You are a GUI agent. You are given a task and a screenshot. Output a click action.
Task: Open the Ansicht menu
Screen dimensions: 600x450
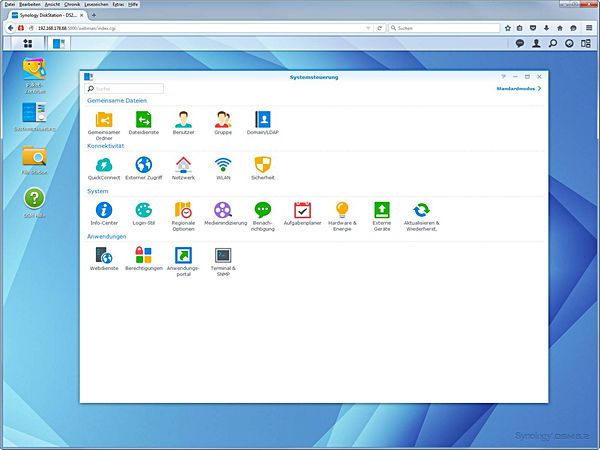pyautogui.click(x=52, y=4)
